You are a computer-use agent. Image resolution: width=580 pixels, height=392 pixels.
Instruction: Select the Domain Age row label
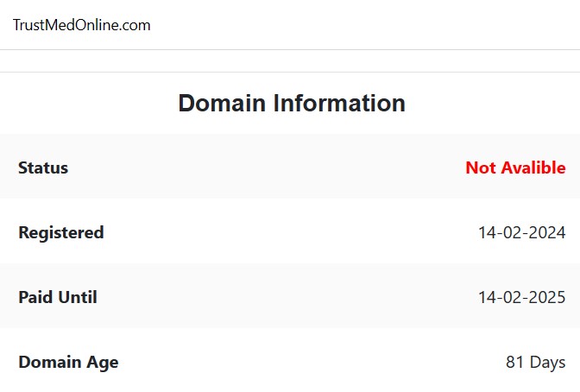pyautogui.click(x=68, y=363)
